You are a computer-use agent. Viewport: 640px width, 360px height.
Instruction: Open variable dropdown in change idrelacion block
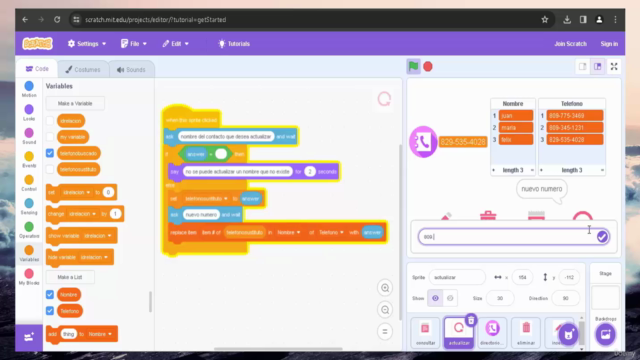[x=82, y=213]
